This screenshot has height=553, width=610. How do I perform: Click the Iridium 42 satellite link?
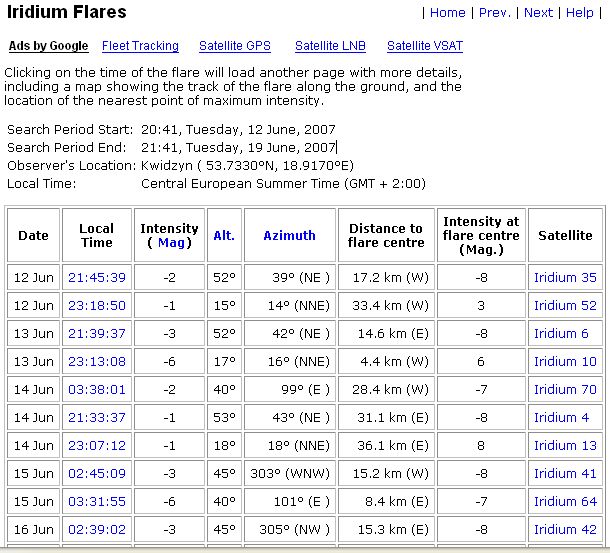[565, 530]
